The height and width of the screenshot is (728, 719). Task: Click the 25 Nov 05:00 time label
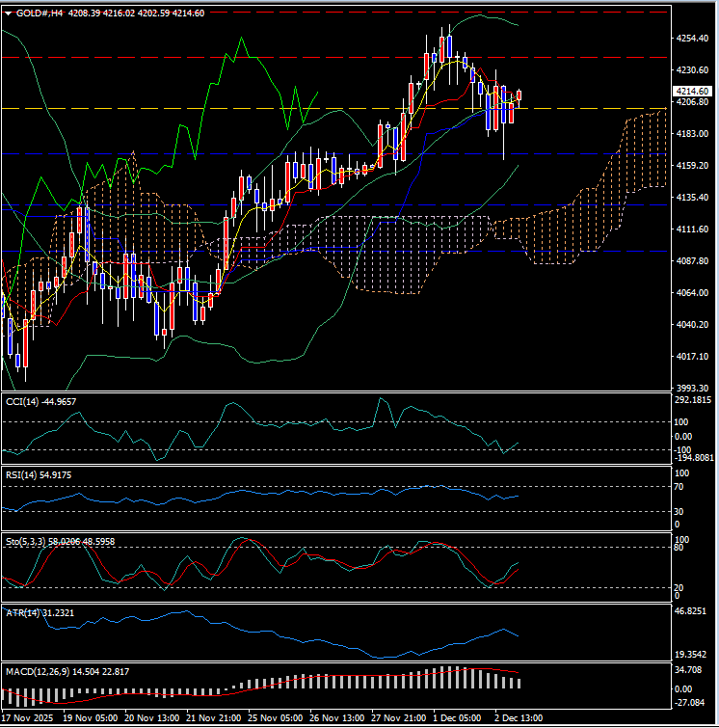(x=278, y=718)
